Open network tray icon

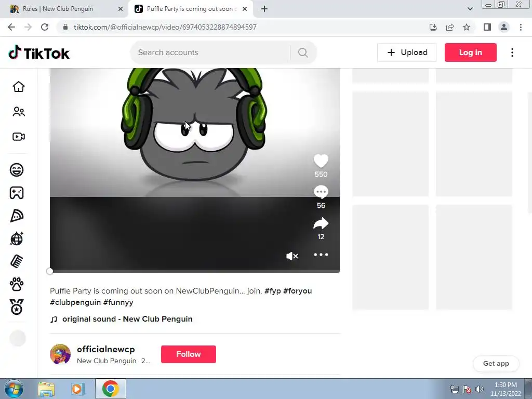pyautogui.click(x=454, y=389)
